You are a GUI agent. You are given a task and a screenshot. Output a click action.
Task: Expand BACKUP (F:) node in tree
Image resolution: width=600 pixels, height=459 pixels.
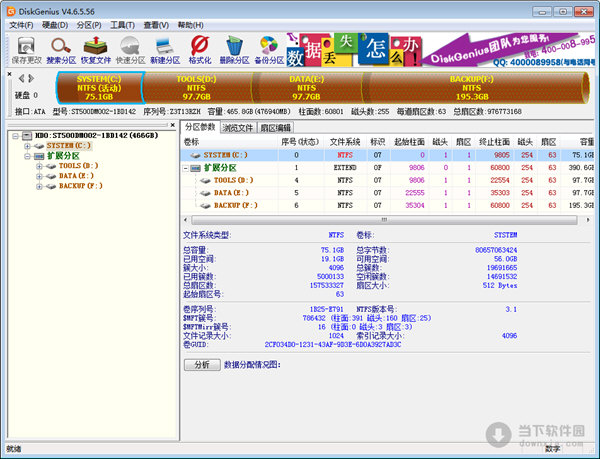[x=39, y=186]
